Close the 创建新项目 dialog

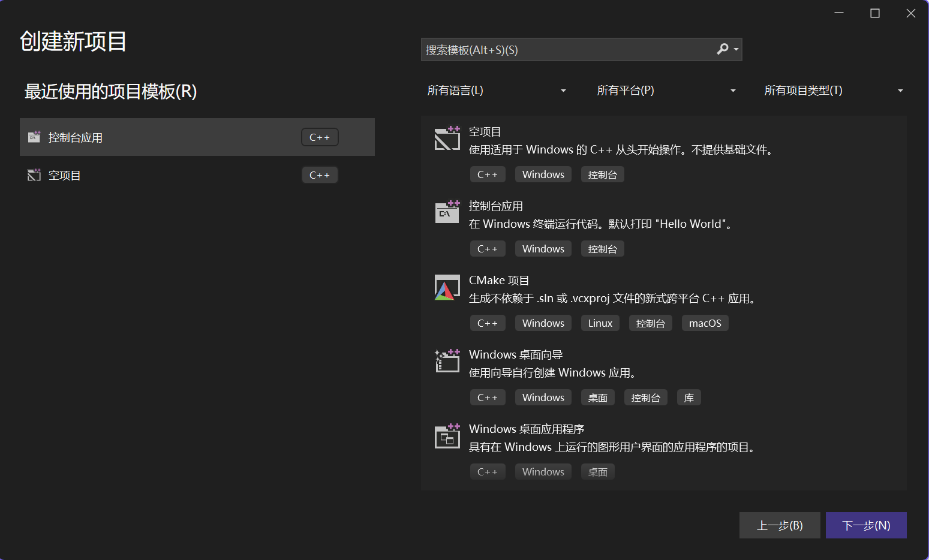click(911, 13)
